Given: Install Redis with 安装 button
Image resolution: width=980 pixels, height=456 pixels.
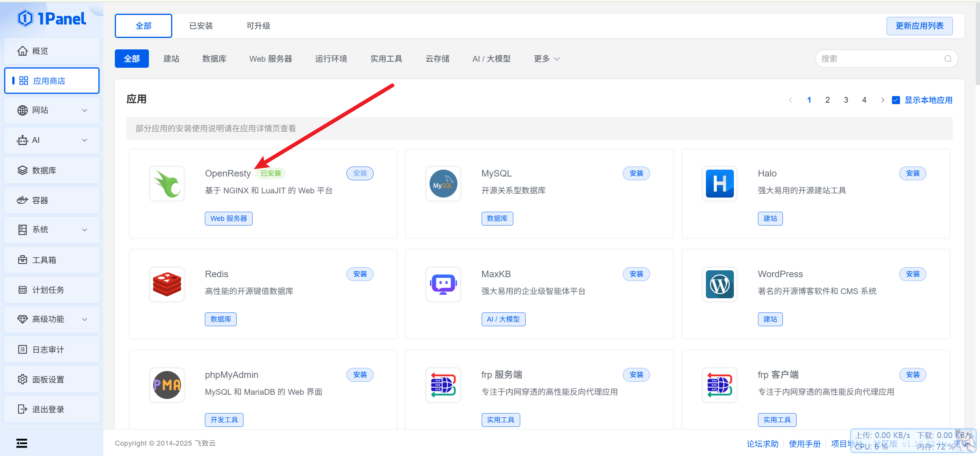Looking at the screenshot, I should tap(360, 274).
